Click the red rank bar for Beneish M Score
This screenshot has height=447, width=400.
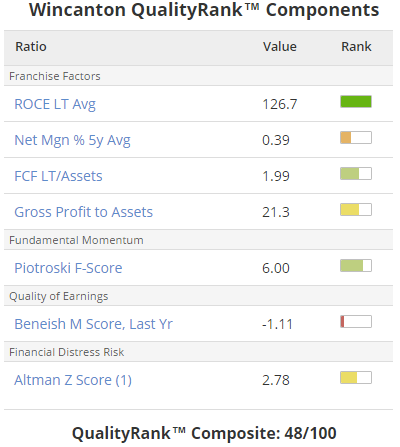pos(356,322)
